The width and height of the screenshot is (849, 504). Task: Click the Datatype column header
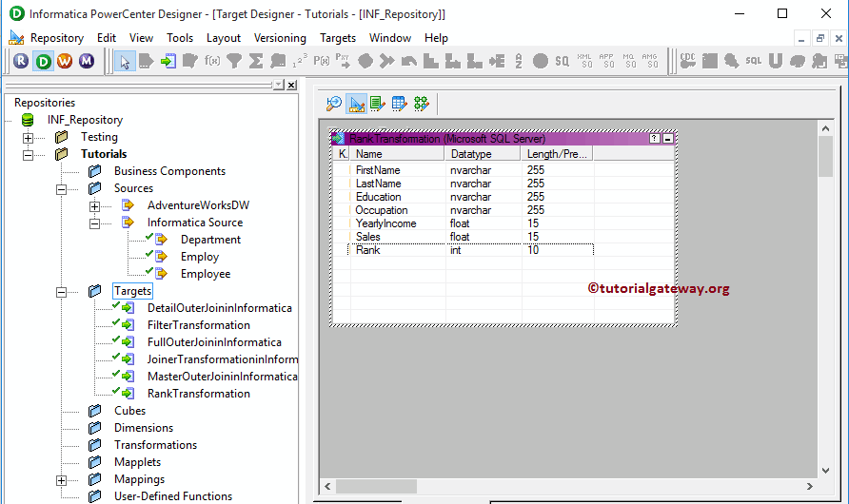(x=483, y=154)
